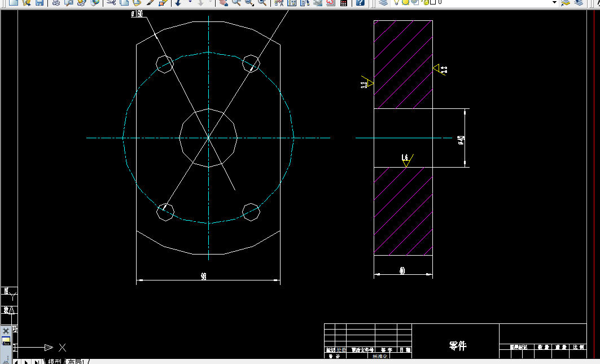Open the Markup Set Manager icon
This screenshot has width=600, height=364.
coord(331,2)
